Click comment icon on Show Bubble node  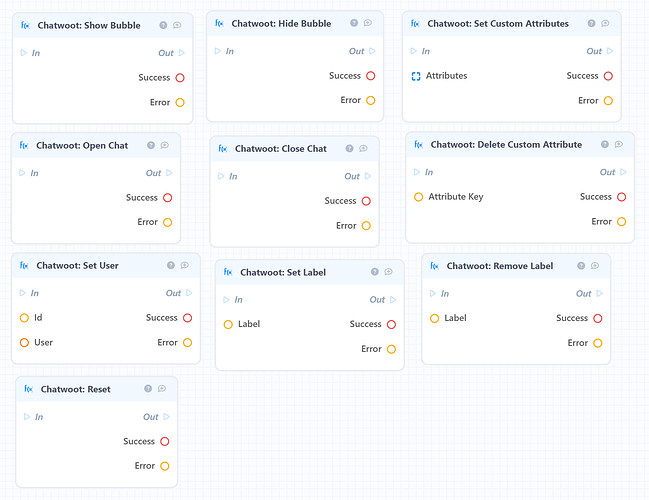[x=177, y=25]
